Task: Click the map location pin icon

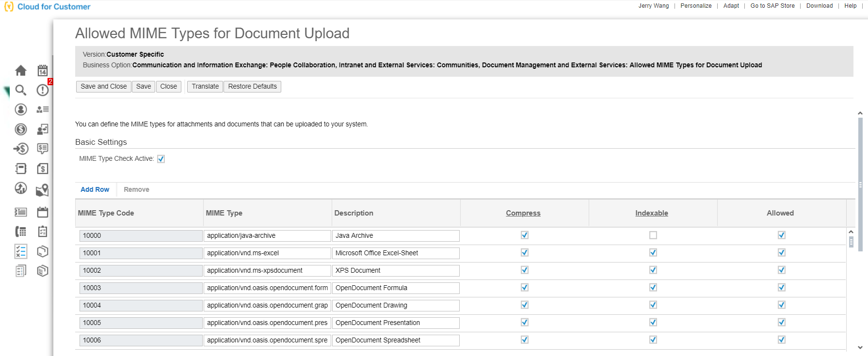Action: click(43, 189)
